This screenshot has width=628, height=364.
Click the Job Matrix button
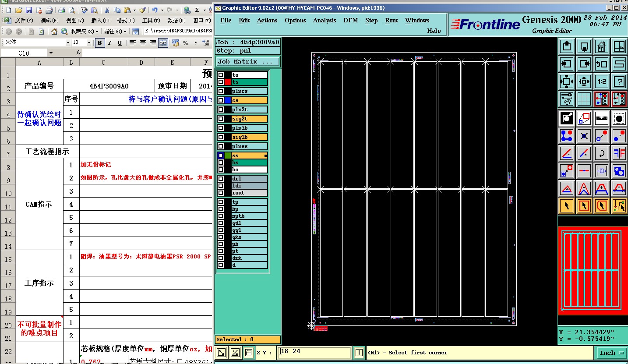(x=247, y=62)
